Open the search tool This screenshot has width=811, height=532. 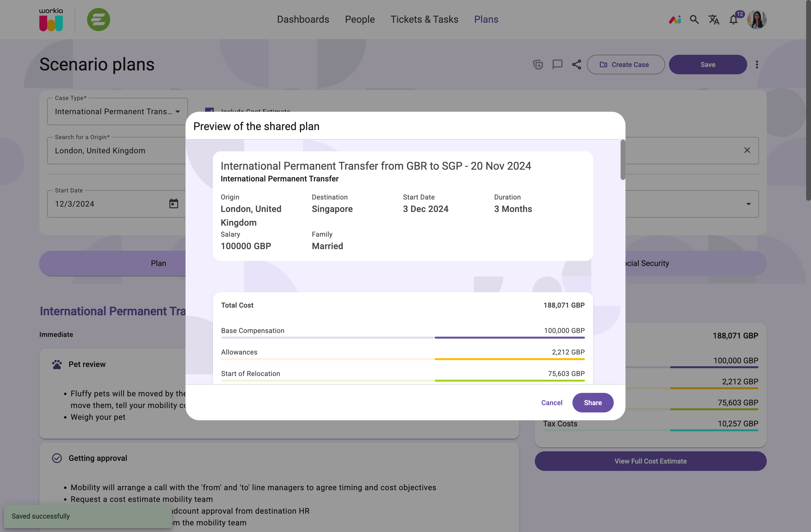pos(694,19)
